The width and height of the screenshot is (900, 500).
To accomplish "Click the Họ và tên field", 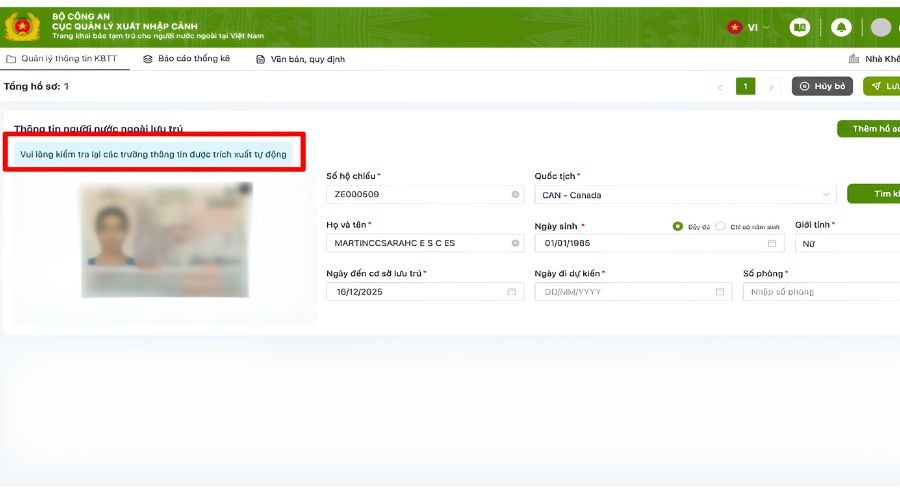I will pyautogui.click(x=425, y=243).
